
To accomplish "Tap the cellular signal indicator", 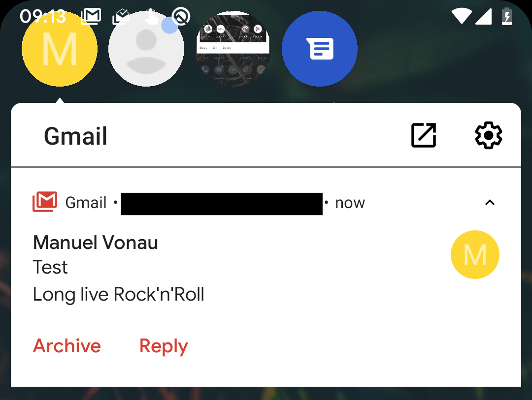I will pyautogui.click(x=483, y=16).
